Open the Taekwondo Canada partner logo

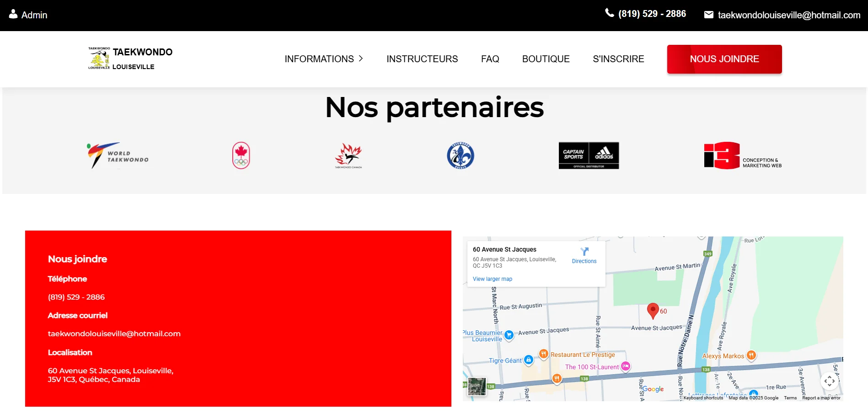pyautogui.click(x=348, y=156)
